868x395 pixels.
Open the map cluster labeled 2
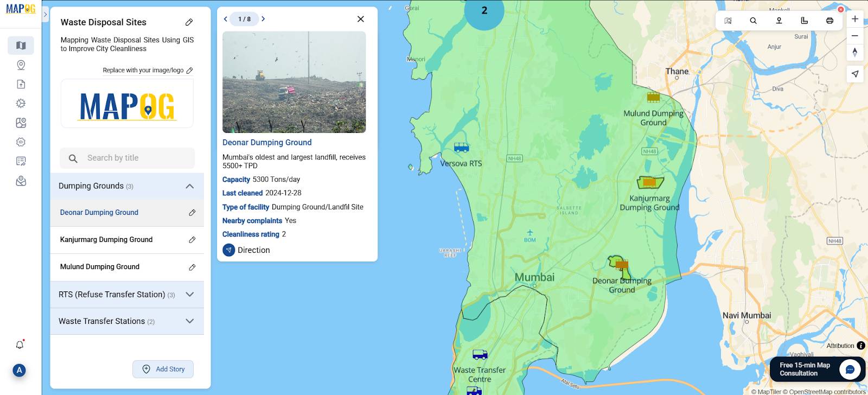[x=484, y=10]
